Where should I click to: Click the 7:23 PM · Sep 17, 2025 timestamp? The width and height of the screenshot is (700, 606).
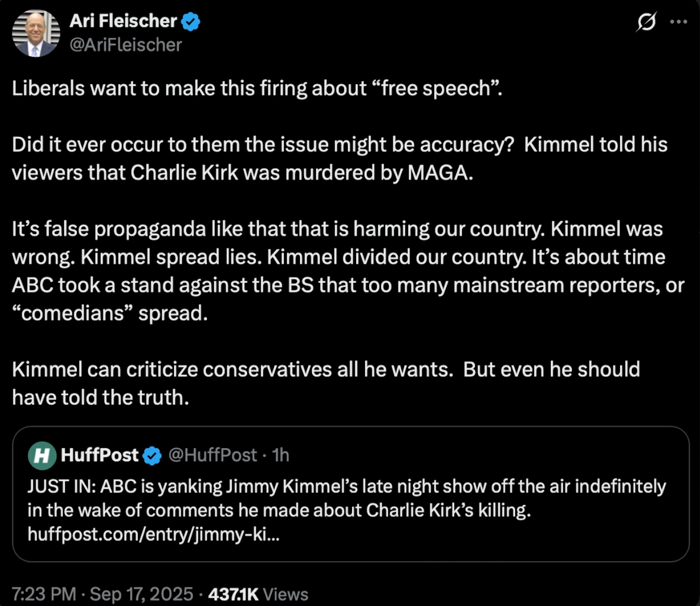(102, 594)
